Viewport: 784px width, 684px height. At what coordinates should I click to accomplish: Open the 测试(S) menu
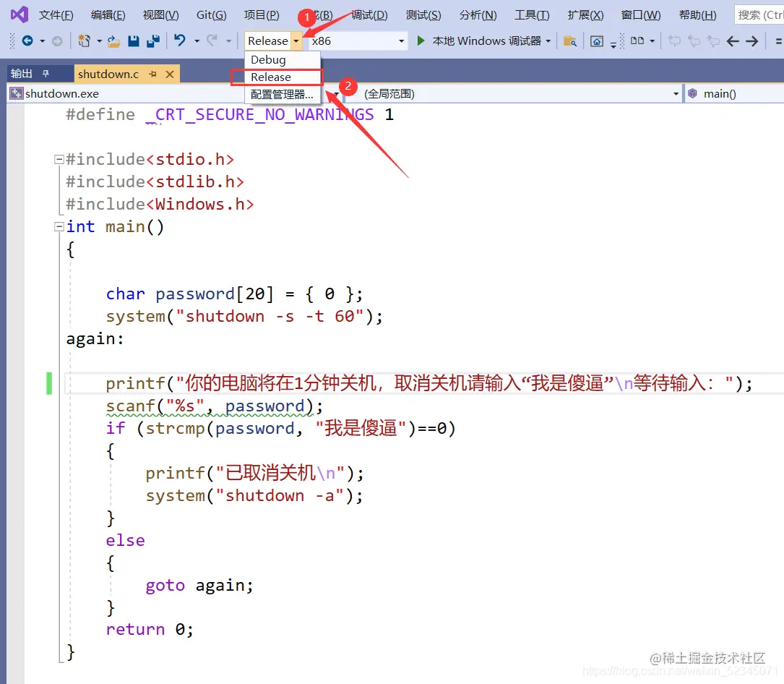click(423, 15)
